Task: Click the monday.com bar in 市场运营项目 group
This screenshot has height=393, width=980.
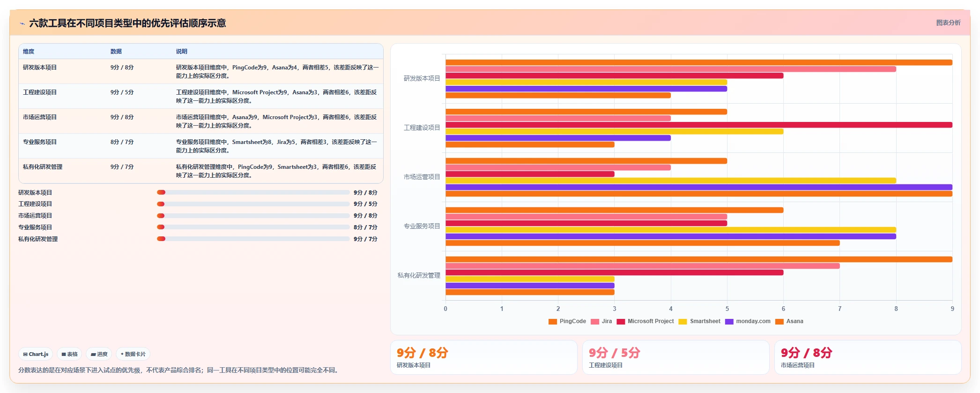Action: [699, 187]
